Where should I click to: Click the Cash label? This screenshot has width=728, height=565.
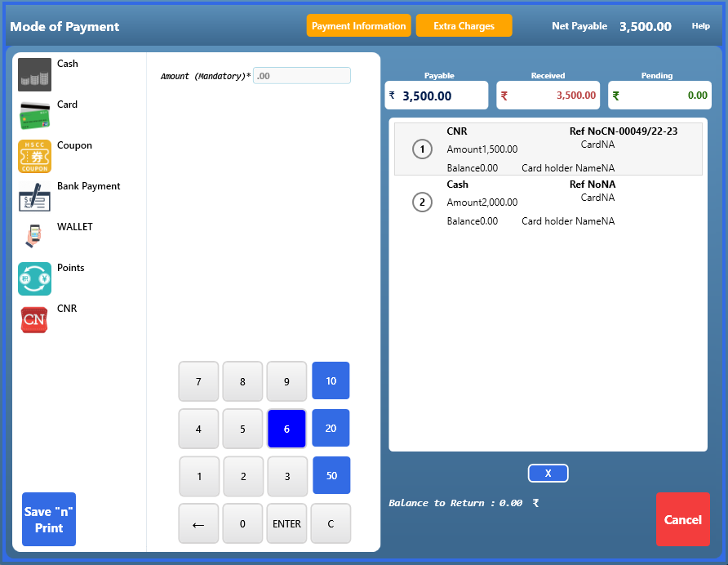click(67, 64)
